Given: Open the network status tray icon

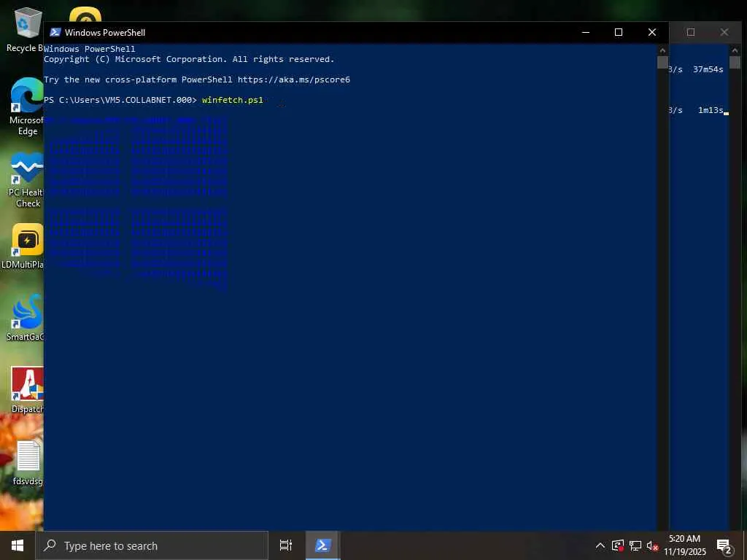Looking at the screenshot, I should pyautogui.click(x=635, y=545).
